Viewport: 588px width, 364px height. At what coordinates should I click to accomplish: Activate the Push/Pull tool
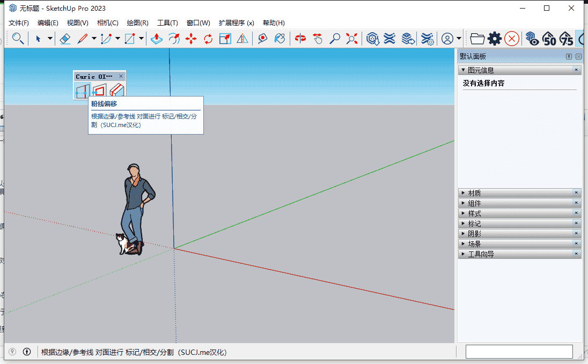(156, 39)
